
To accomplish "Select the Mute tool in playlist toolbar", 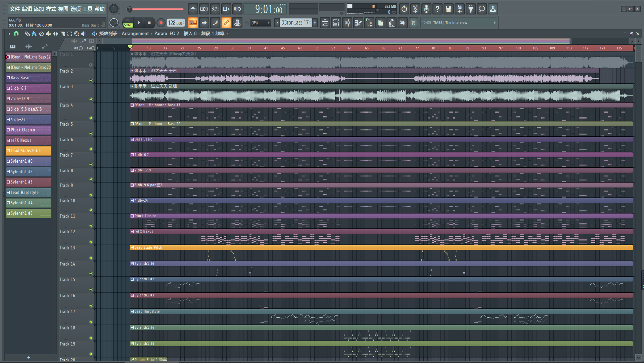I will click(48, 34).
